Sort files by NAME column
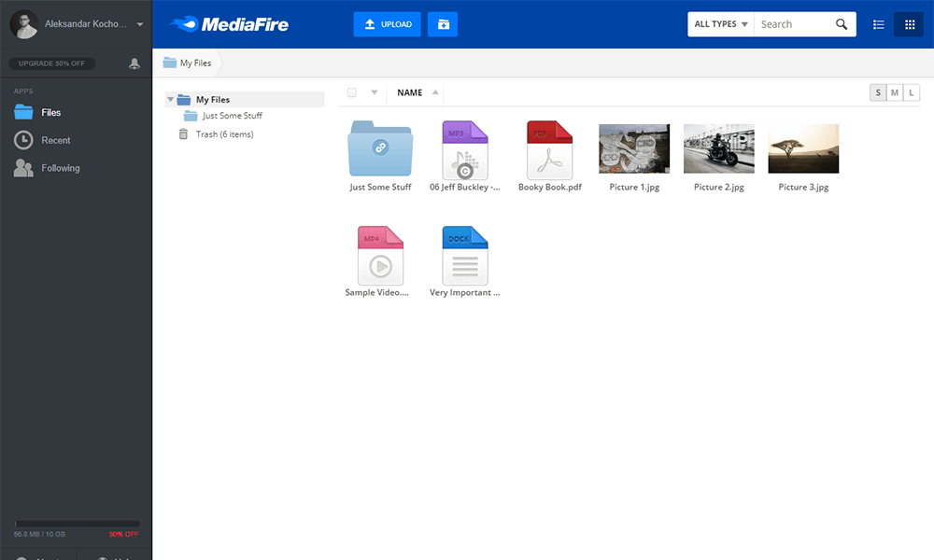 pyautogui.click(x=411, y=92)
